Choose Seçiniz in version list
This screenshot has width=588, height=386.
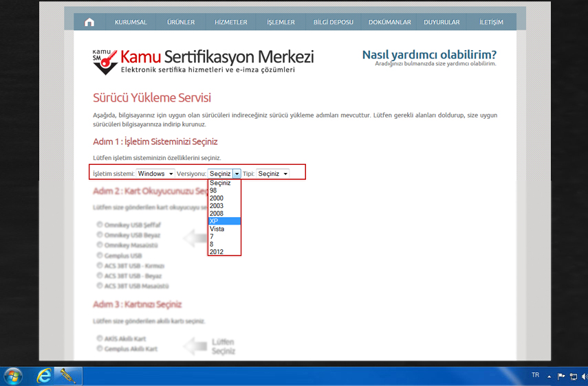(x=224, y=183)
